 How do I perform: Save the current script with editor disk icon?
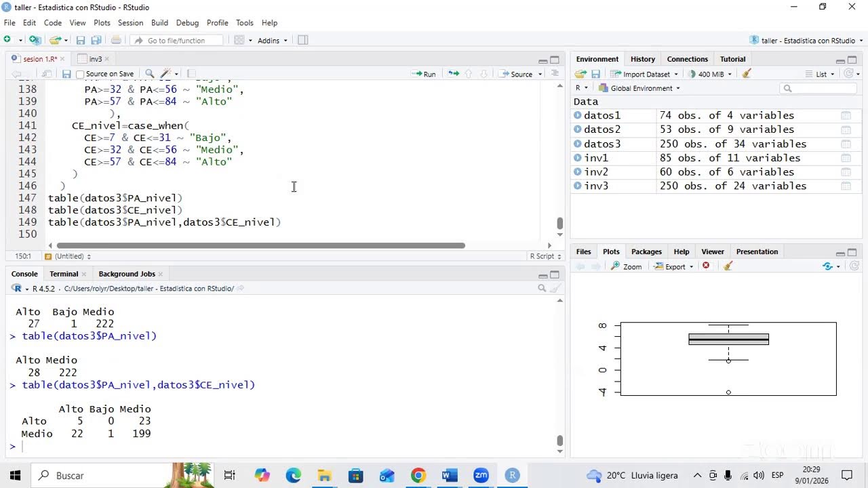pos(66,74)
